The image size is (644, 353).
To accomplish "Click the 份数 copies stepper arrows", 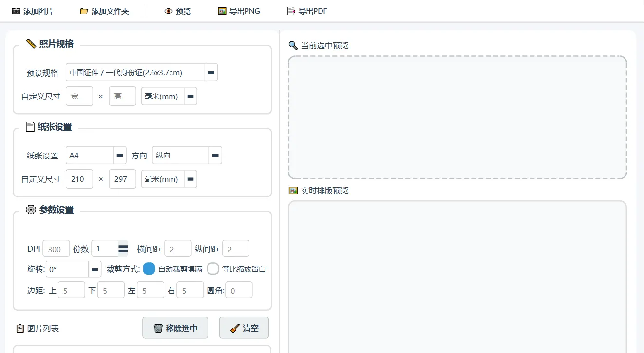I will 123,249.
